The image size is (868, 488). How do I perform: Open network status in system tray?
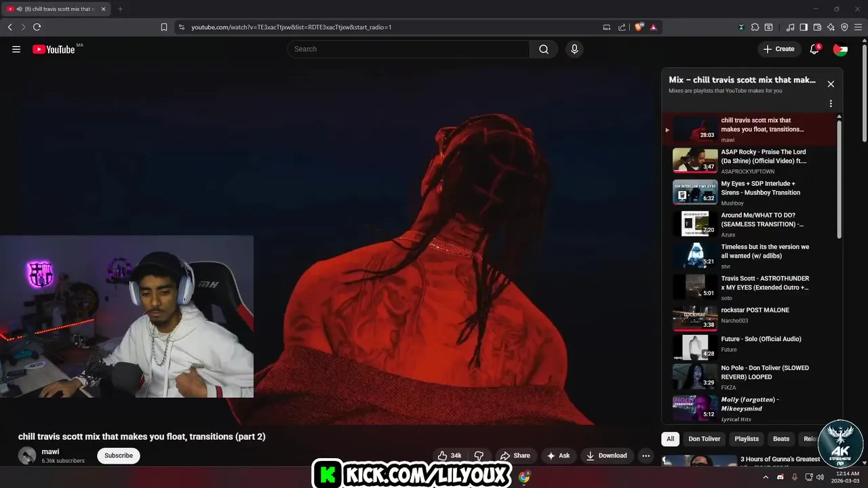pyautogui.click(x=808, y=477)
